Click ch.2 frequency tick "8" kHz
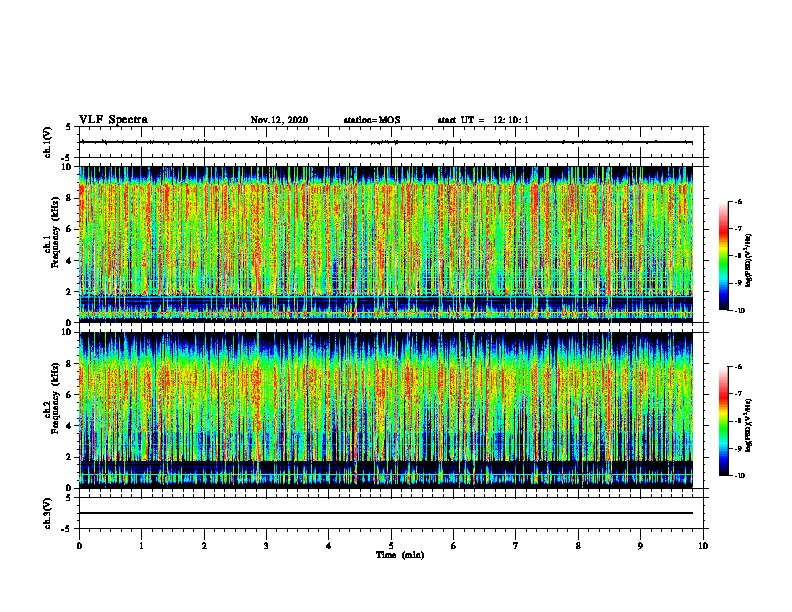This screenshot has width=792, height=612. pyautogui.click(x=69, y=364)
